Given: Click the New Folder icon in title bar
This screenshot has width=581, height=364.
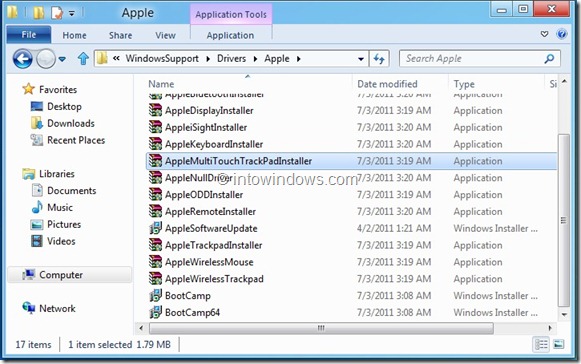Looking at the screenshot, I should click(39, 13).
